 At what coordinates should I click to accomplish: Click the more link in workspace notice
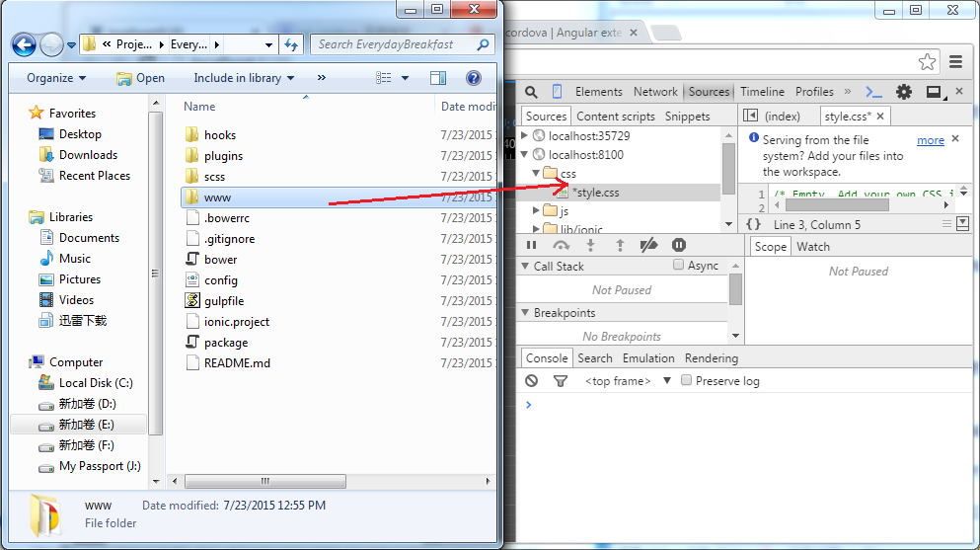pos(931,140)
